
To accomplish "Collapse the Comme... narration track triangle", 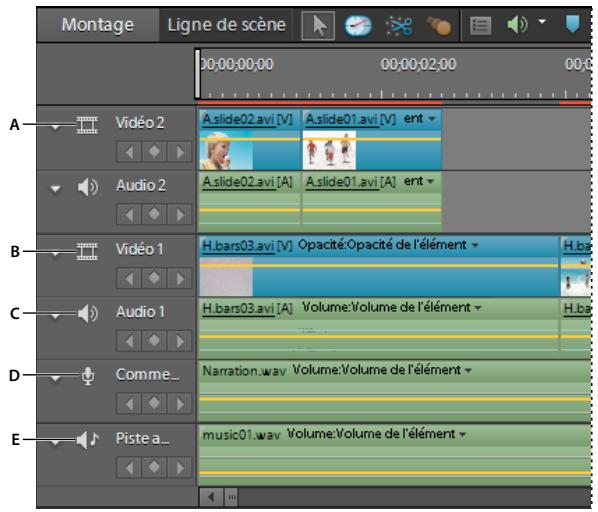I will click(55, 379).
